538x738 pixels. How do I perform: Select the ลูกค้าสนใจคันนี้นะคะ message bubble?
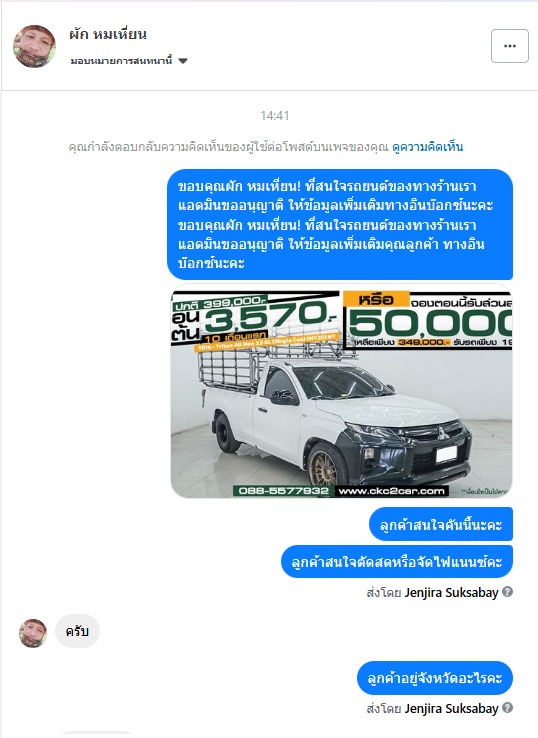(441, 524)
